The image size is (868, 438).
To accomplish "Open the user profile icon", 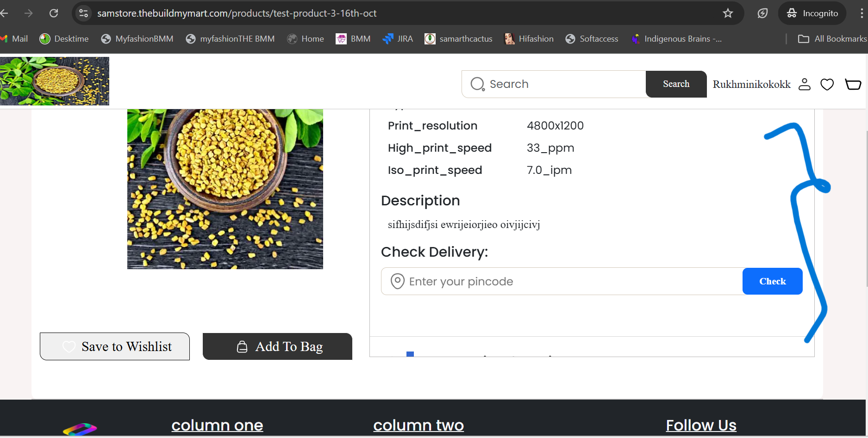I will point(805,84).
